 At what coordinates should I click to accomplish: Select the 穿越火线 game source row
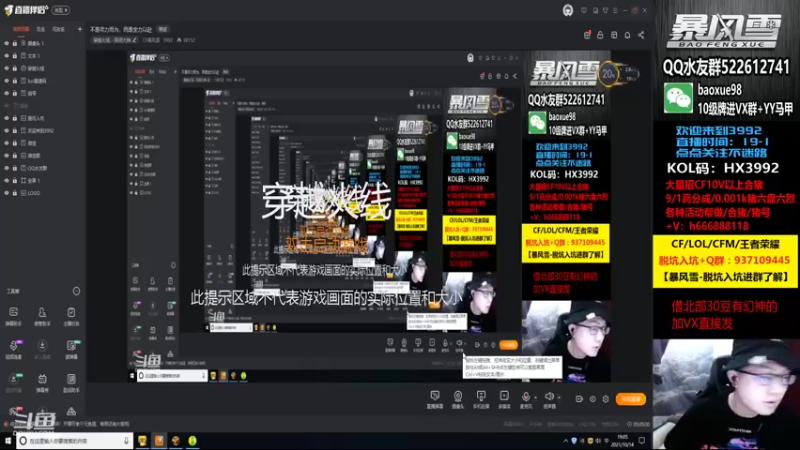coord(43,68)
